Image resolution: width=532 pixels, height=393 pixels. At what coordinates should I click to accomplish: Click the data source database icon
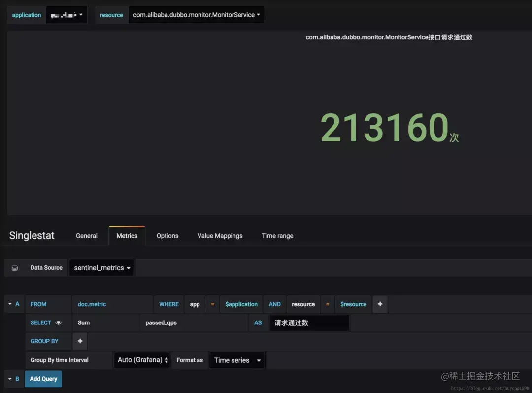15,268
